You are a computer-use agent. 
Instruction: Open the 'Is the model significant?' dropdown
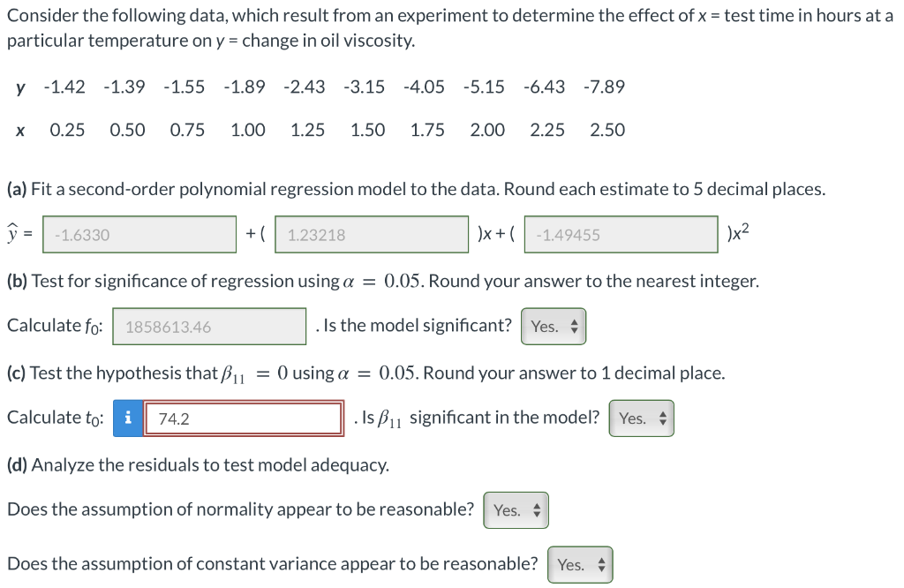click(554, 326)
